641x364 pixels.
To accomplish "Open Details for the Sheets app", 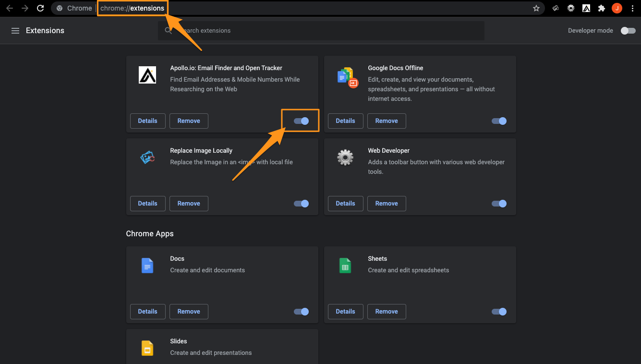I will 345,312.
